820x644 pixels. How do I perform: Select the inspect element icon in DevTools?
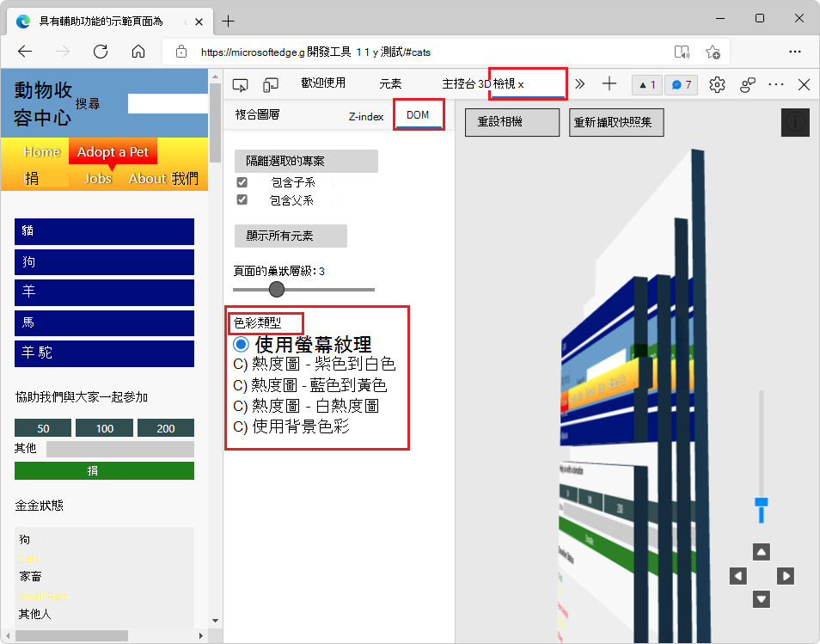click(x=241, y=83)
